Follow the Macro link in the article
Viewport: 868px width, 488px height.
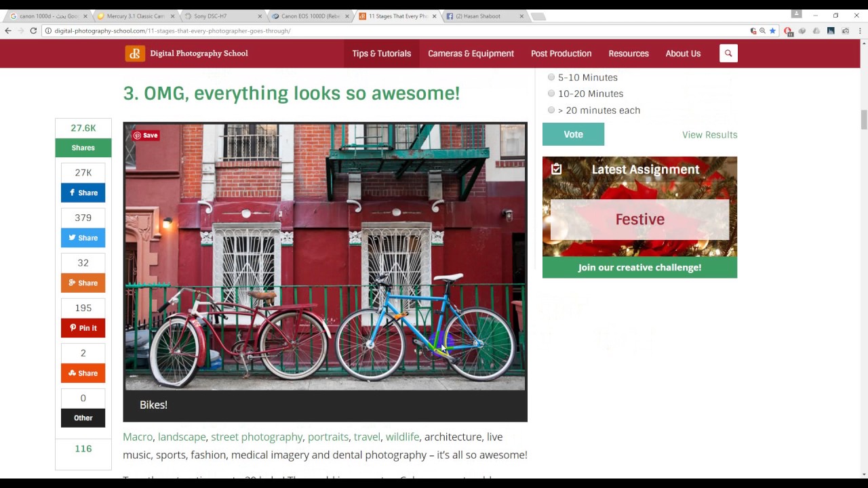(x=138, y=437)
